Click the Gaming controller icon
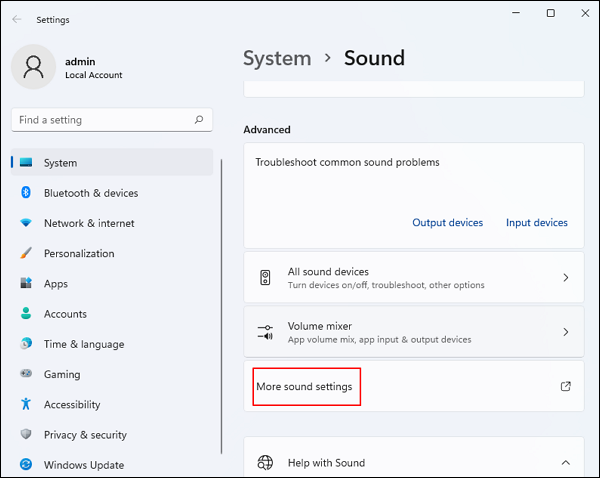The image size is (600, 478). [x=25, y=374]
